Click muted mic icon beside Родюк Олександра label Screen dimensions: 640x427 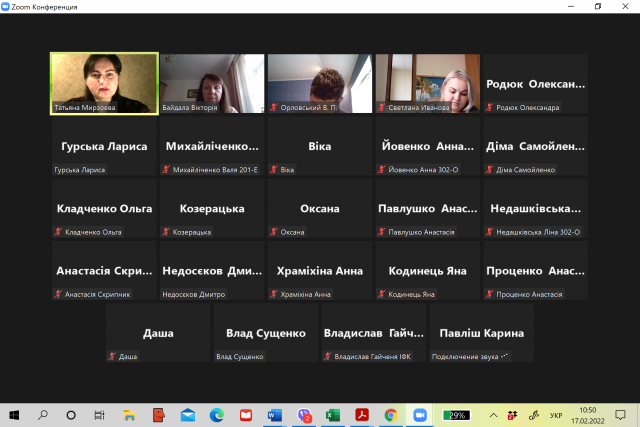[489, 107]
